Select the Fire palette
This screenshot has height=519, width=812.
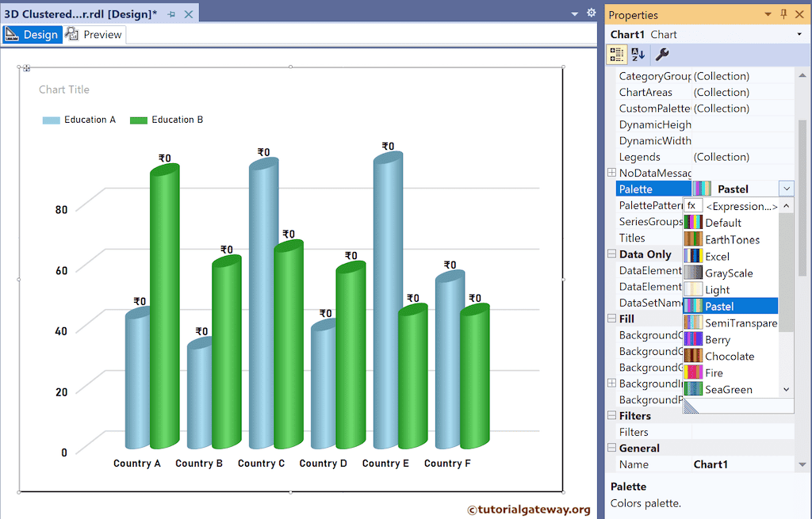tap(730, 372)
